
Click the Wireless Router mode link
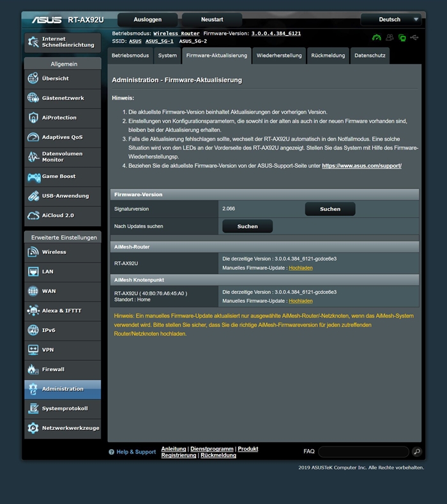(x=176, y=33)
